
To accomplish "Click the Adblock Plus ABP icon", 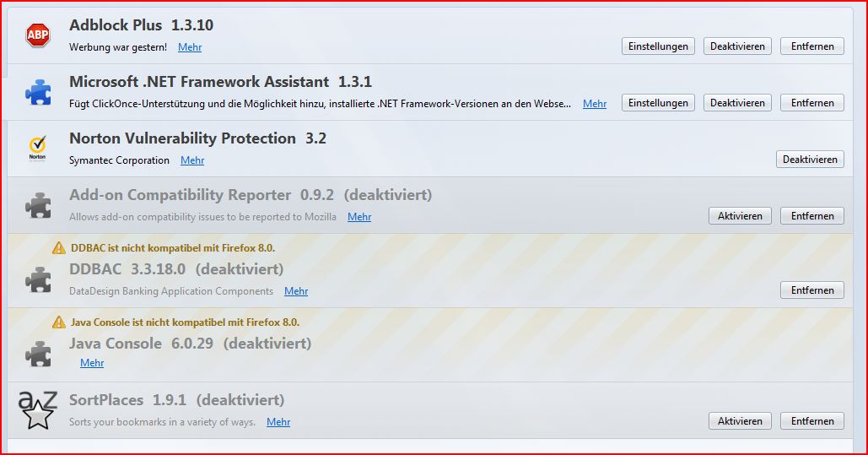I will pyautogui.click(x=38, y=35).
